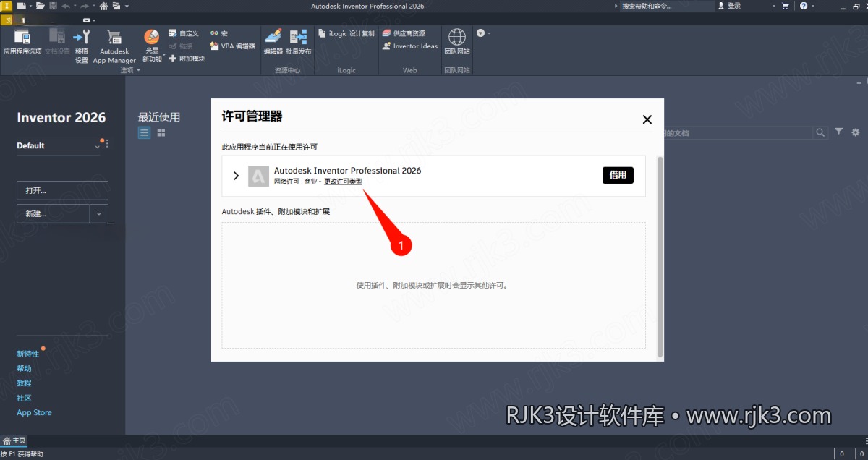This screenshot has height=460, width=868.
Task: Switch recent files to grid view
Action: [161, 133]
